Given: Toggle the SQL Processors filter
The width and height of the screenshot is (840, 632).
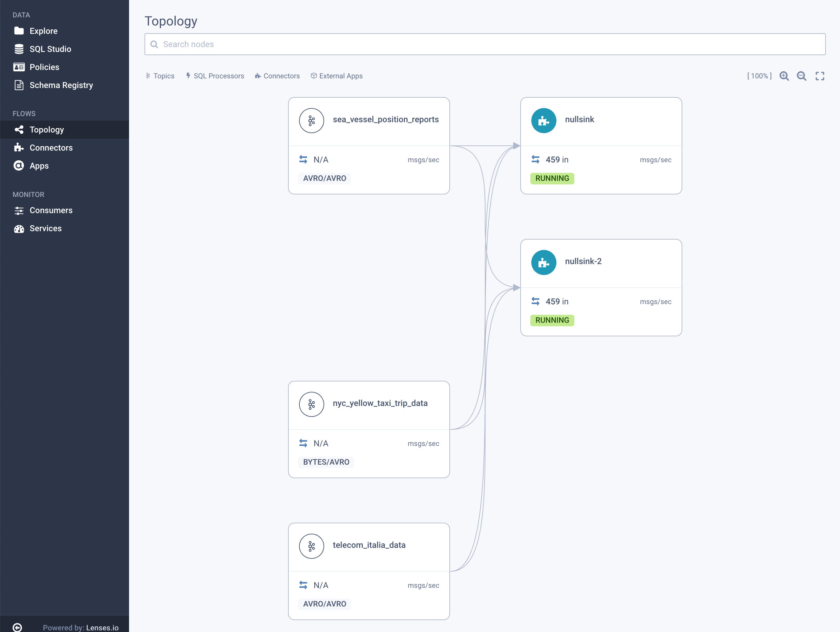Looking at the screenshot, I should click(215, 76).
